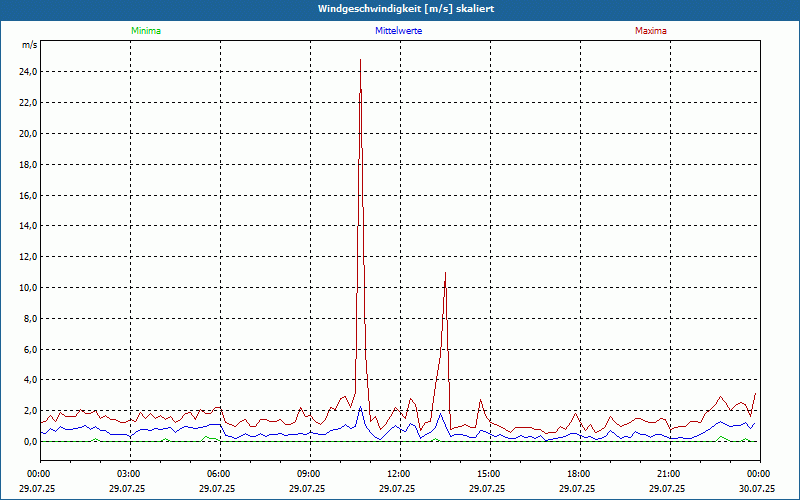Screen dimensions: 800x500
Task: Click the 09:00 time axis label
Action: [x=310, y=474]
